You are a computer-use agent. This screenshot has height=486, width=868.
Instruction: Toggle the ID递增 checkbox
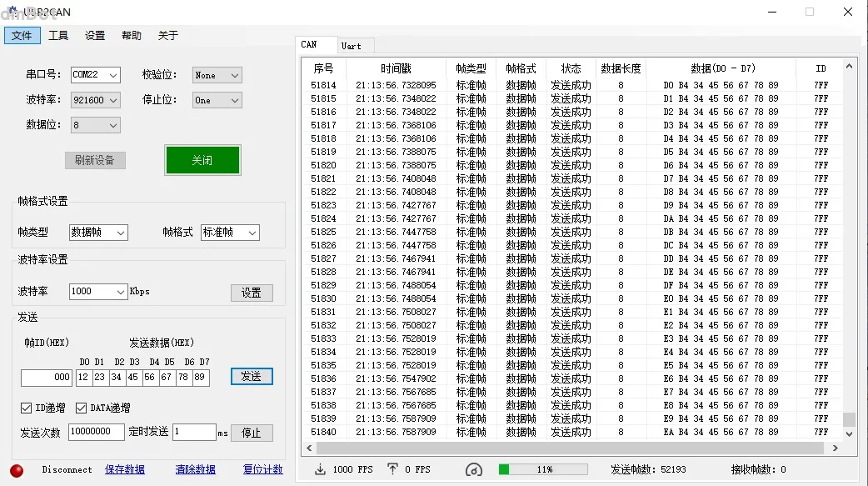click(27, 408)
